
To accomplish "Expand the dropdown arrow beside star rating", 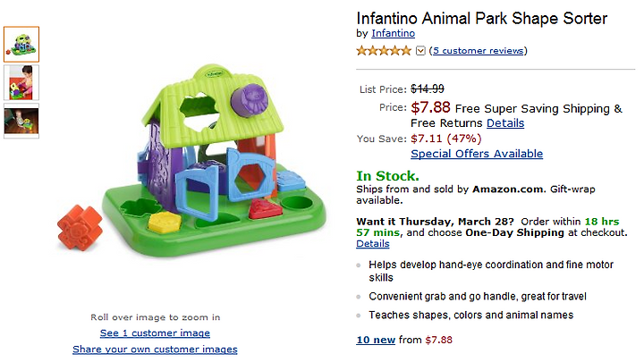I will pyautogui.click(x=420, y=51).
